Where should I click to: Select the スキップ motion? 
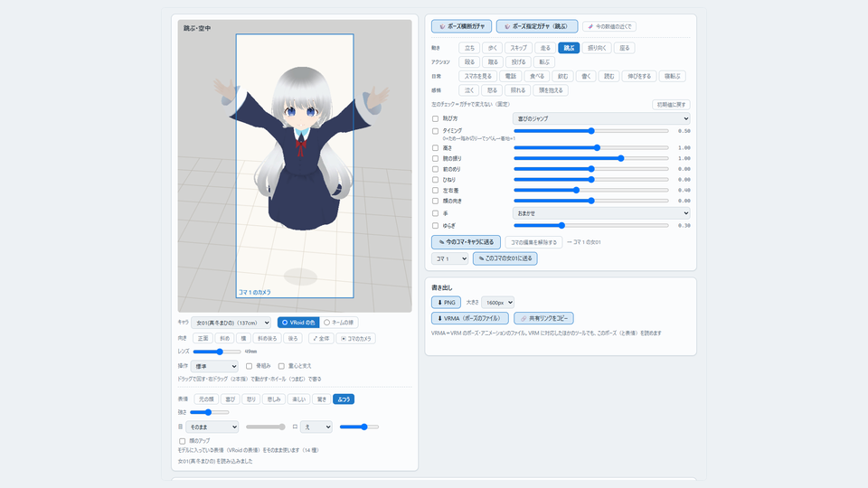click(519, 48)
